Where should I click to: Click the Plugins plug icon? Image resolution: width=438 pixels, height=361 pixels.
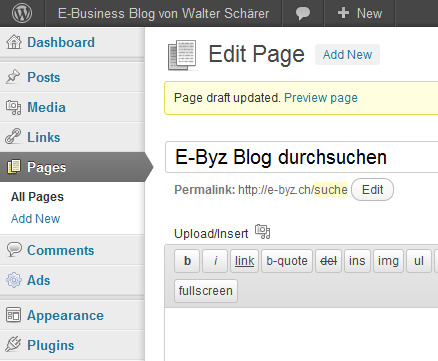[13, 345]
